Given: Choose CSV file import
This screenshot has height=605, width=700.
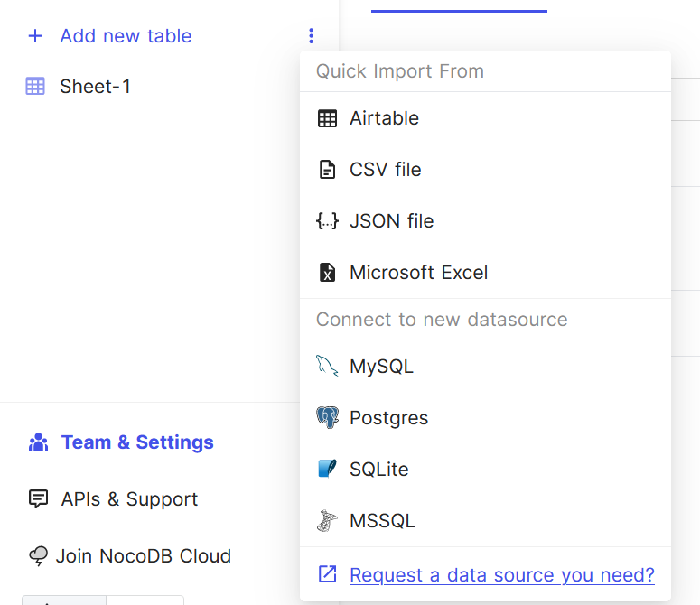Looking at the screenshot, I should click(485, 170).
